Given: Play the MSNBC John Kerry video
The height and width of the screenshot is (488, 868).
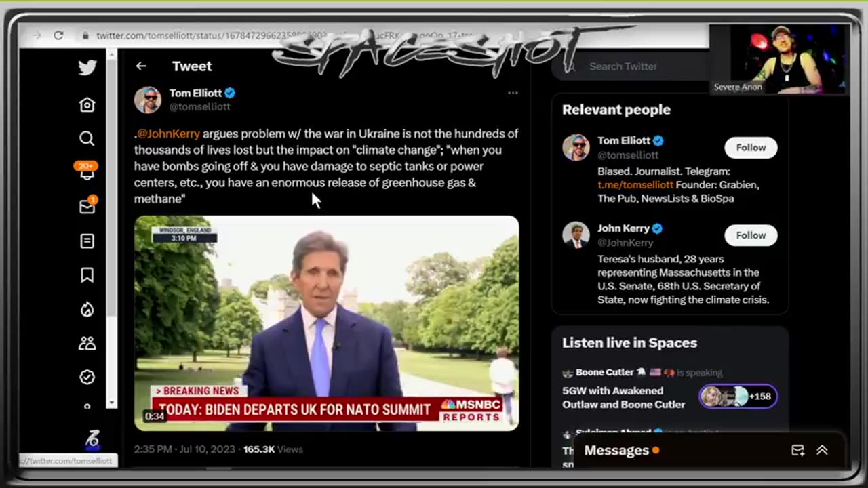Looking at the screenshot, I should (x=326, y=323).
